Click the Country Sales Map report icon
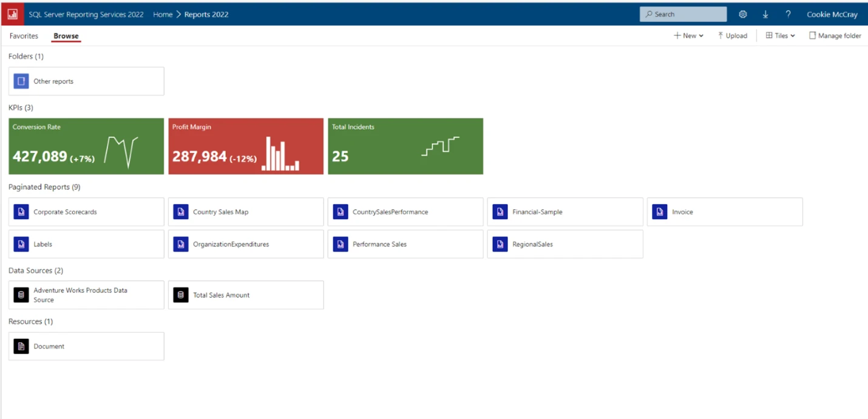Viewport: 868px width, 419px height. tap(180, 211)
